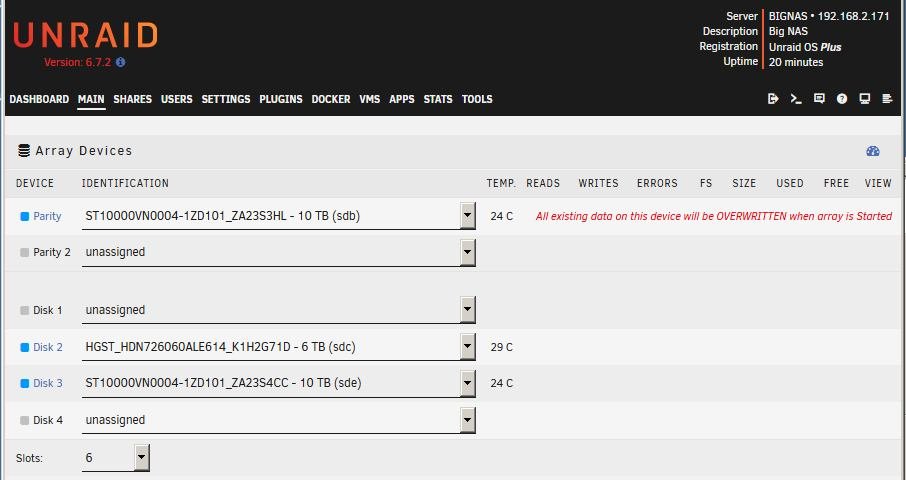
Task: Open the Disk 4 unassigned dropdown
Action: [x=279, y=420]
